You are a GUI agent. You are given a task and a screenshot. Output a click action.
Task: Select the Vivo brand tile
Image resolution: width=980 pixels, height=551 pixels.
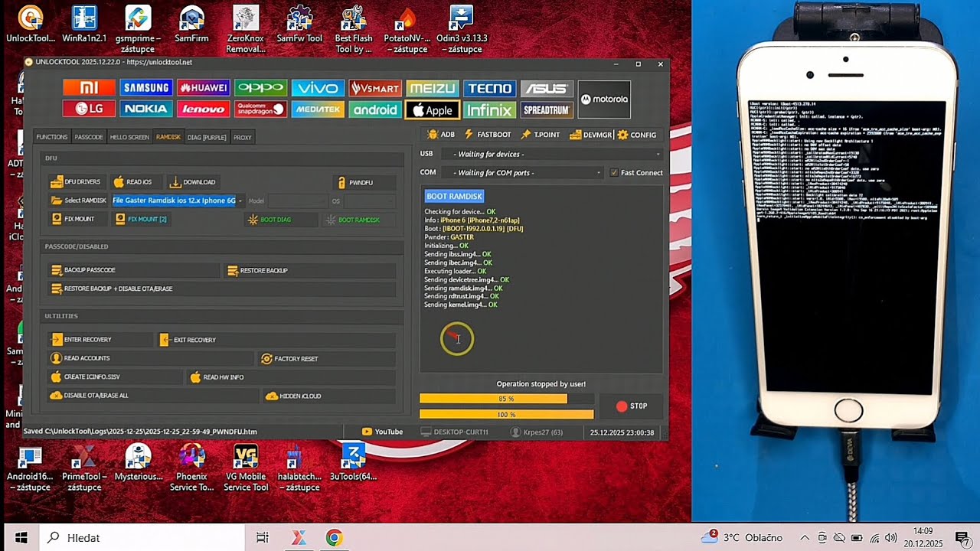[x=318, y=88]
